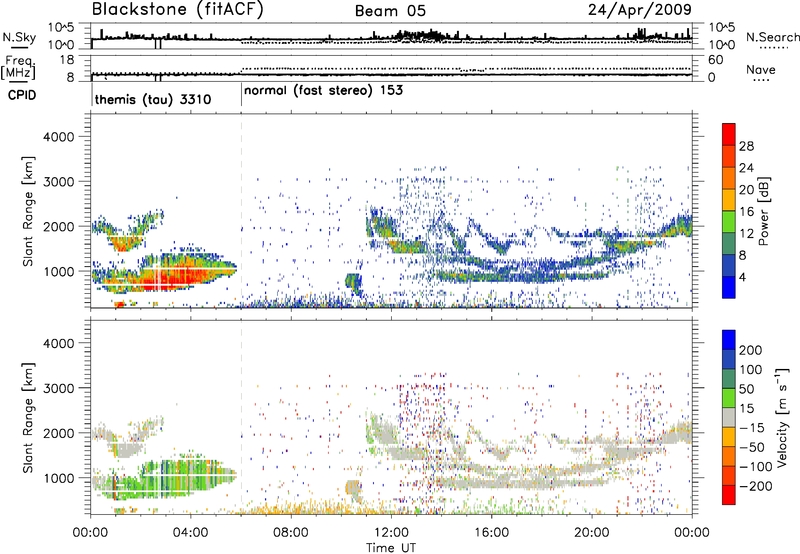The height and width of the screenshot is (554, 800).
Task: Click the 'N.Search' legend label
Action: [x=773, y=37]
